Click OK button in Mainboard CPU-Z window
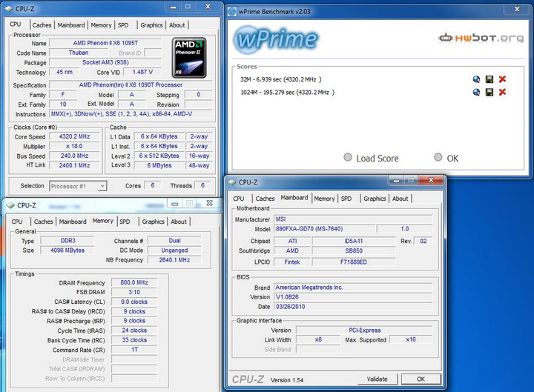 pyautogui.click(x=421, y=379)
